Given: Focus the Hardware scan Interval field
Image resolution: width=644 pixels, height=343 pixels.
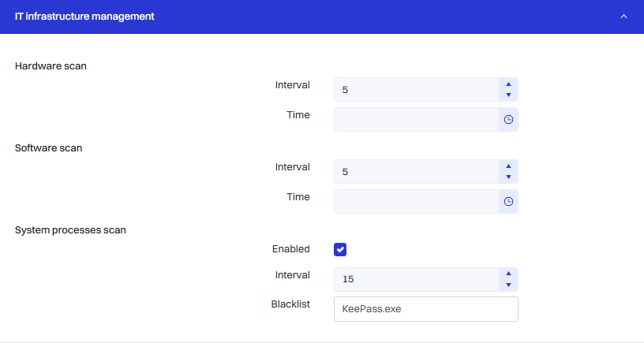Looking at the screenshot, I should tap(416, 90).
